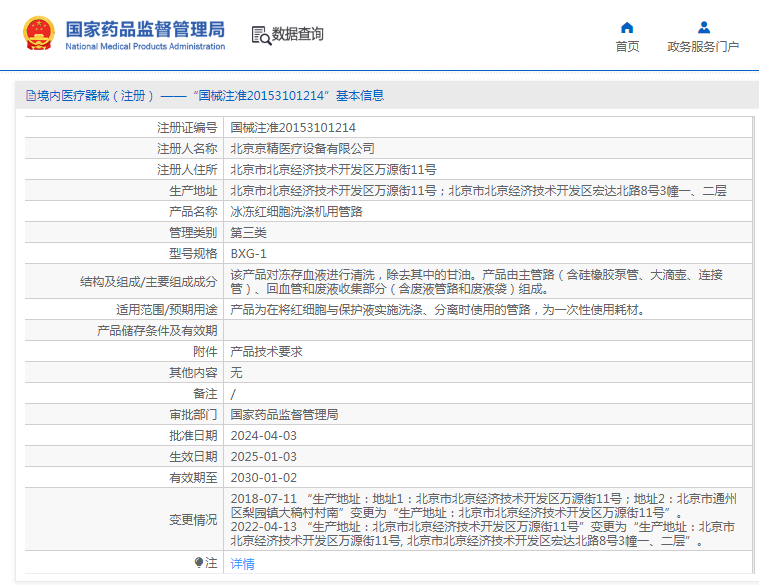The image size is (759, 585).
Task: Open the 详情 details link
Action: [x=243, y=563]
